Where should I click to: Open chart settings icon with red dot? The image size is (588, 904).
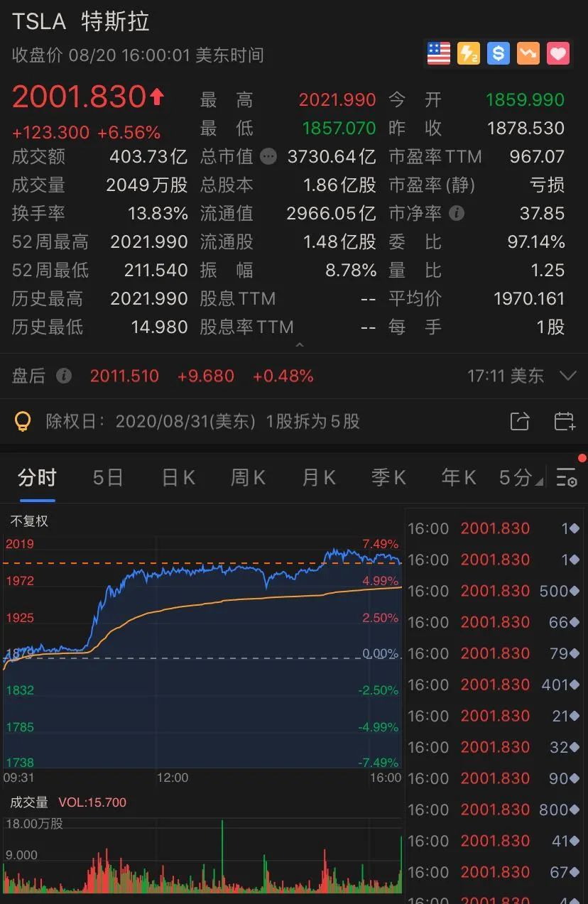(x=567, y=477)
